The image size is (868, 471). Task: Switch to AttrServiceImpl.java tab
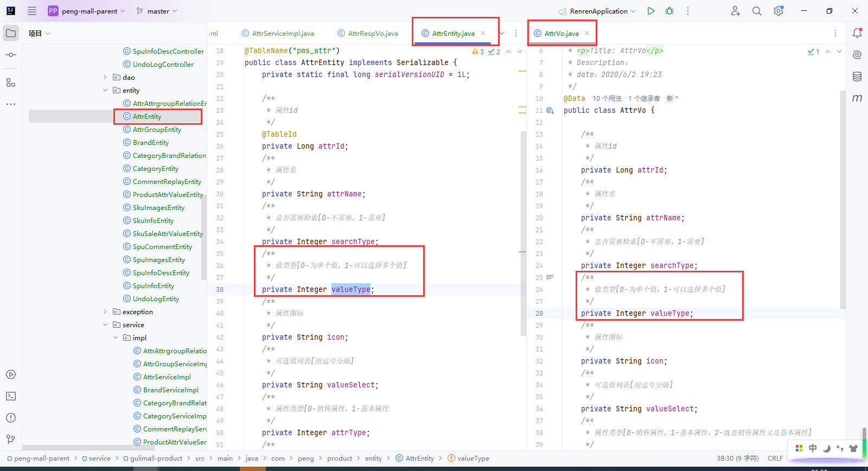[x=278, y=33]
